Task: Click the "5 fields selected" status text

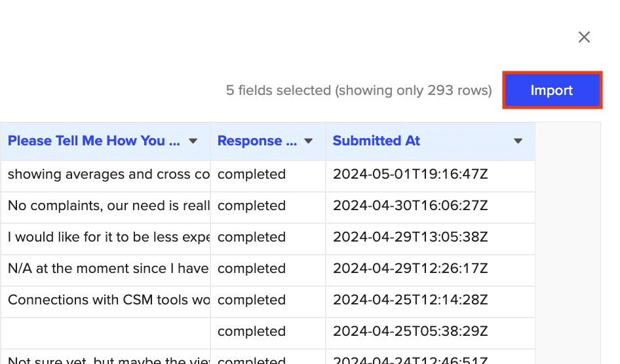Action: [358, 90]
